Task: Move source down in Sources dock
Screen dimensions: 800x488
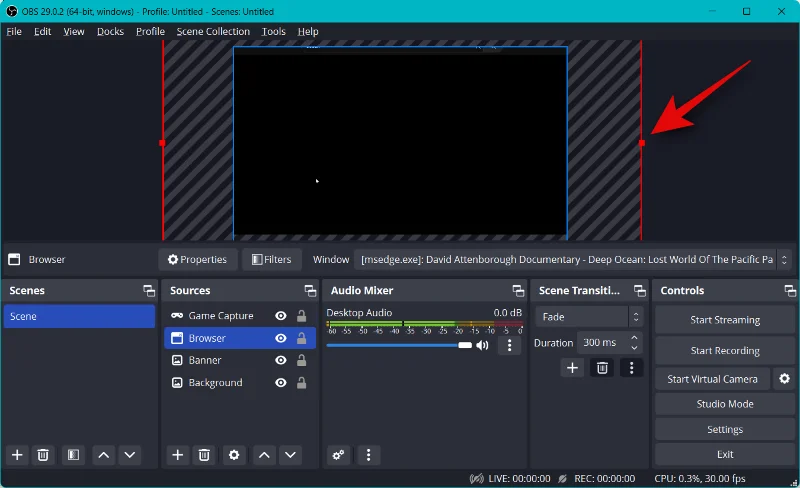Action: pyautogui.click(x=290, y=455)
